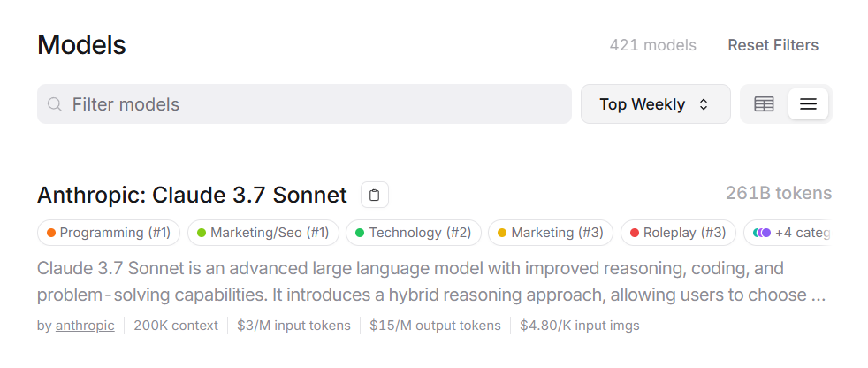
Task: Focus the Filter models search field
Action: [x=304, y=104]
